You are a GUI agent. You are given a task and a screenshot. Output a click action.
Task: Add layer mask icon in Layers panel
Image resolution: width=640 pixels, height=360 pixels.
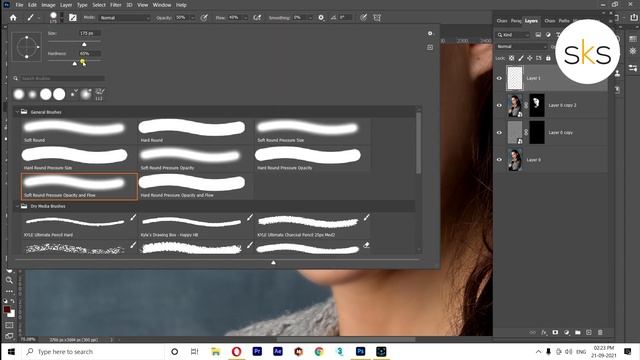tap(555, 332)
